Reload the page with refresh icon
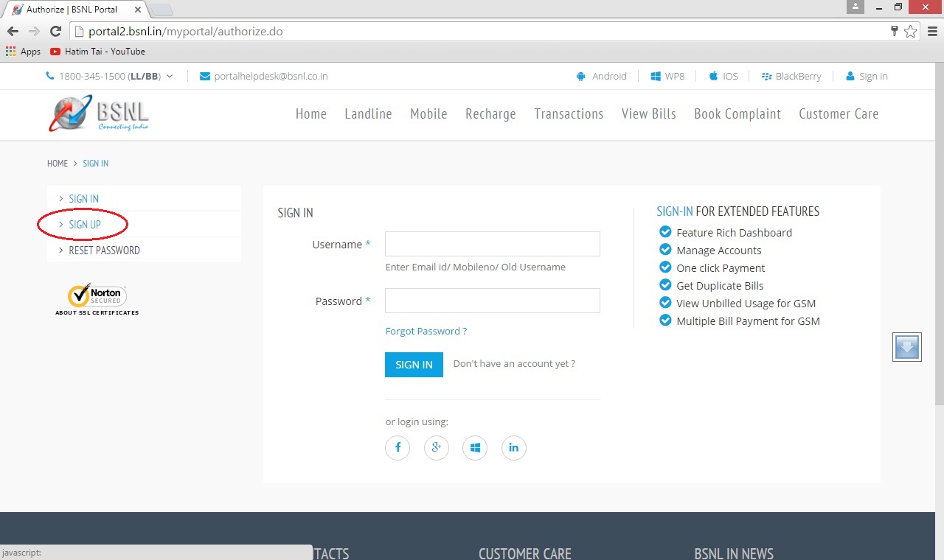The height and width of the screenshot is (560, 944). coord(55,32)
